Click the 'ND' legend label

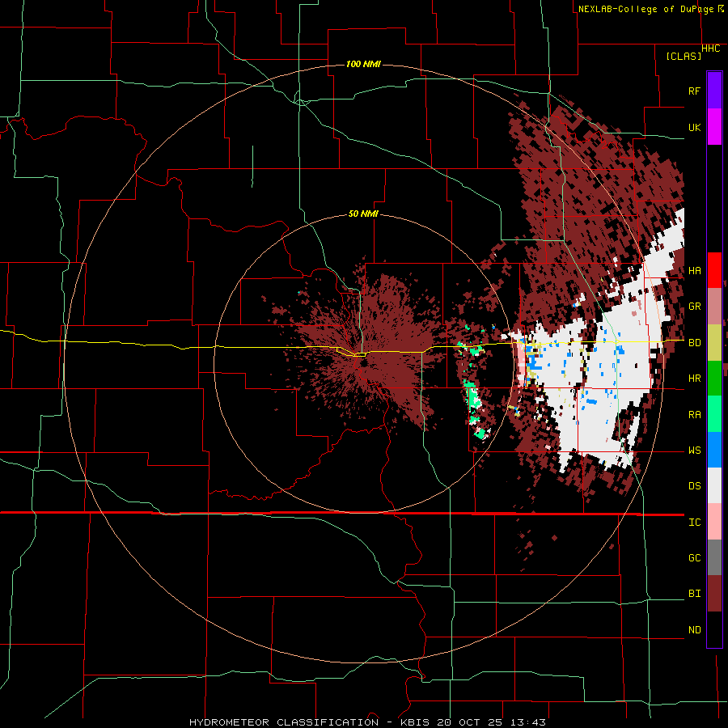(694, 630)
